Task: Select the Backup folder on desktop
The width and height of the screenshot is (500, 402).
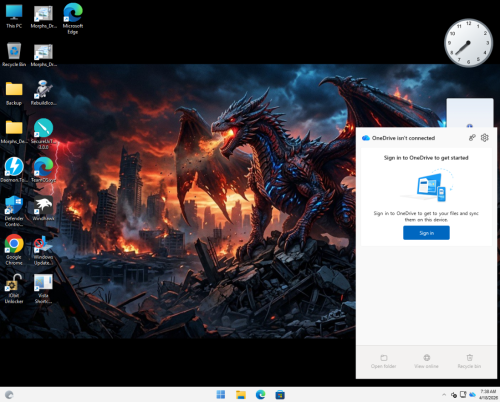Action: coord(14,93)
